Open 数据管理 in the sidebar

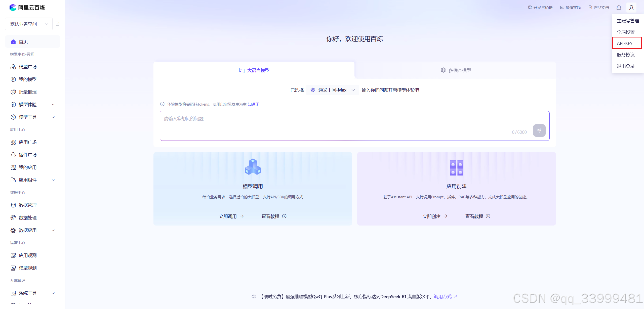point(28,205)
